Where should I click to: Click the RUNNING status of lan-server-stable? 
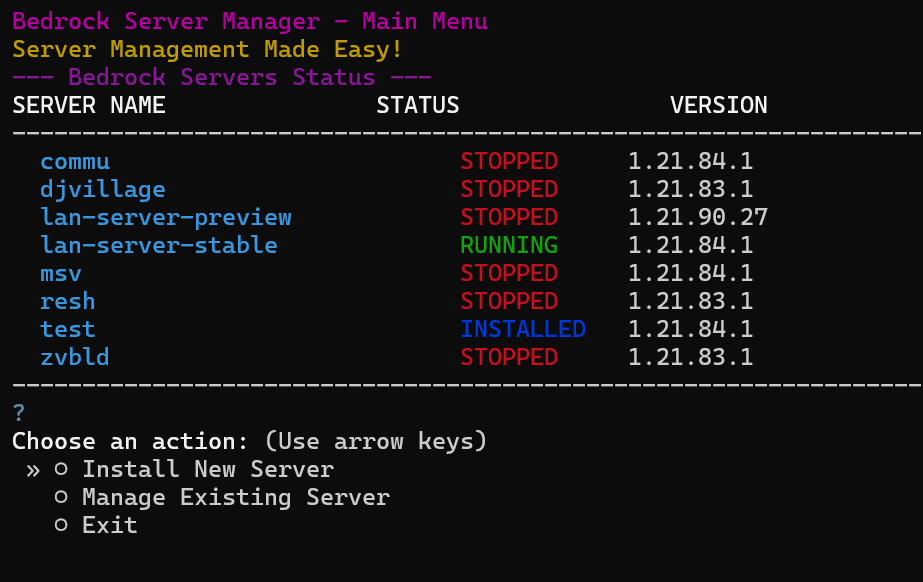[x=508, y=245]
